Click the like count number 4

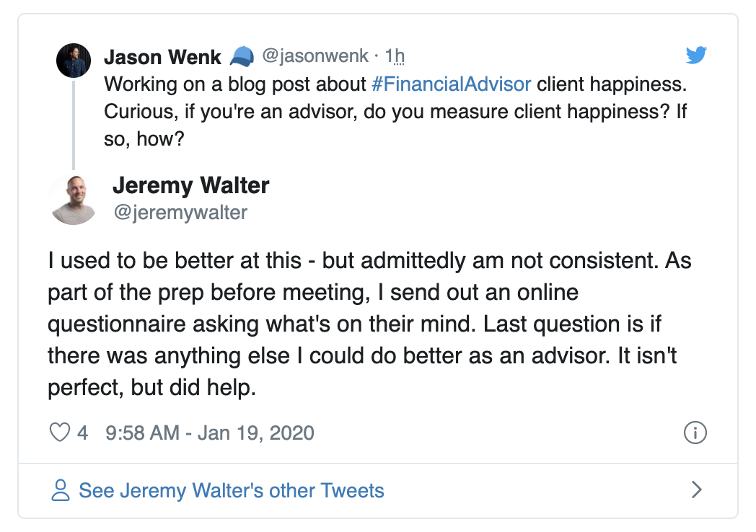pyautogui.click(x=82, y=433)
